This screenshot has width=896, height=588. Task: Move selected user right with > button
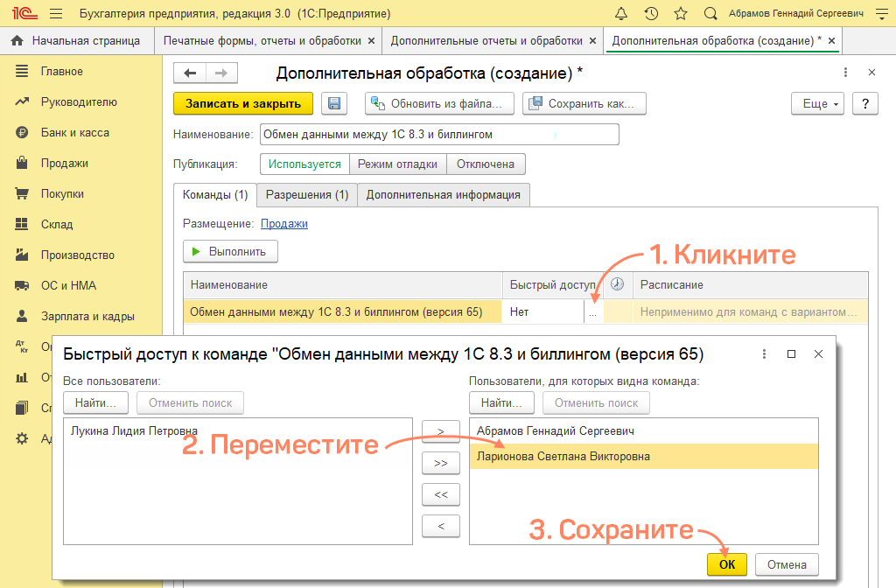coord(441,431)
